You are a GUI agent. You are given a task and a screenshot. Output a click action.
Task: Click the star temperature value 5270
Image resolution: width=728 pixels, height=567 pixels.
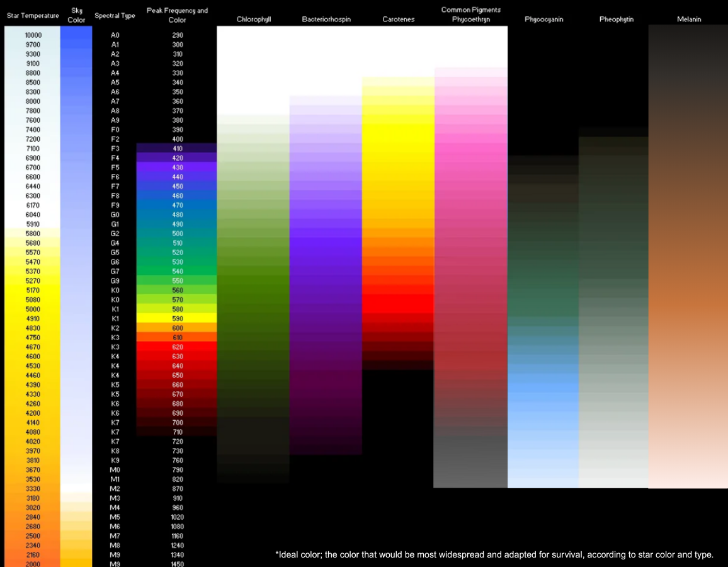pos(33,281)
